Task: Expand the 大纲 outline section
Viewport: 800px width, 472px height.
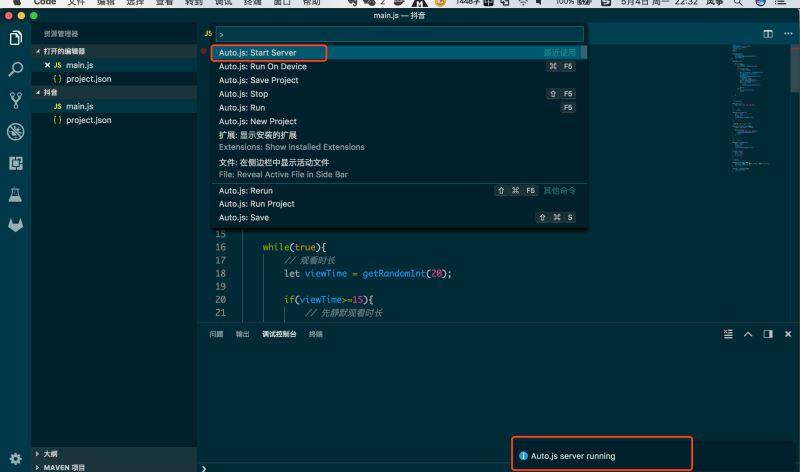Action: 50,454
